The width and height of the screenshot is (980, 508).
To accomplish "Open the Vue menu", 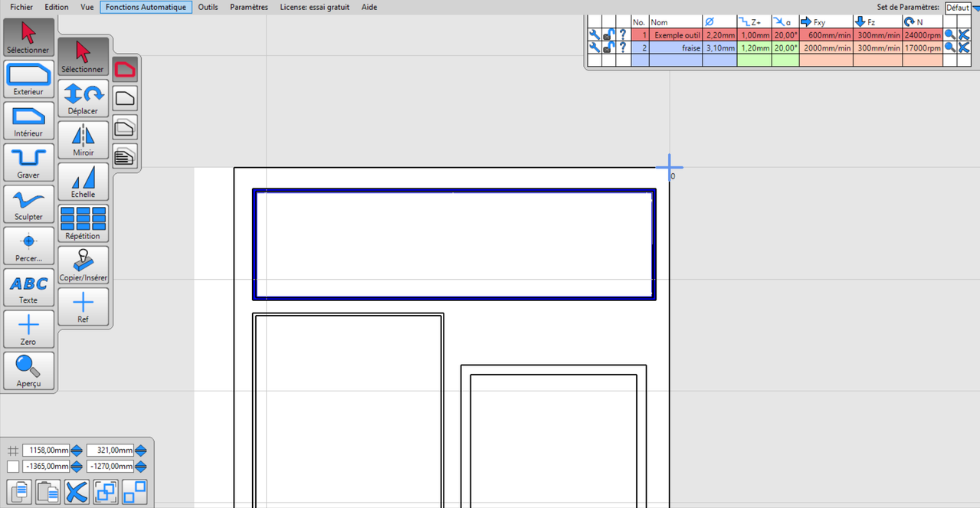I will [x=87, y=7].
